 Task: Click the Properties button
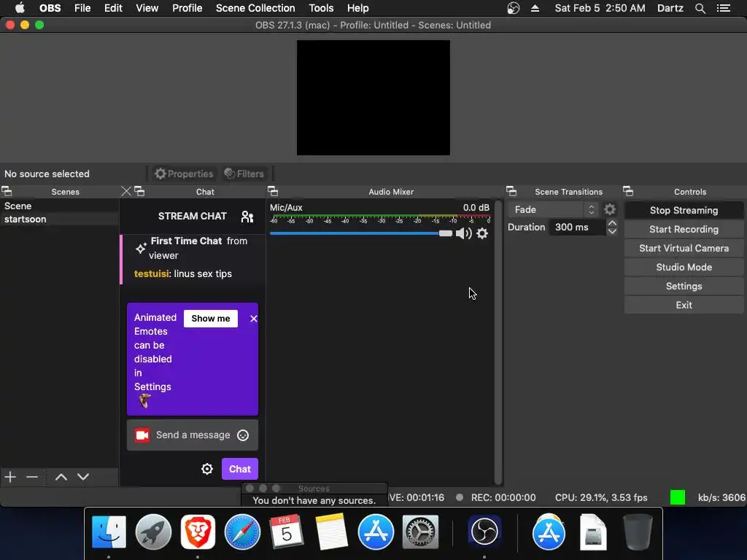(184, 174)
